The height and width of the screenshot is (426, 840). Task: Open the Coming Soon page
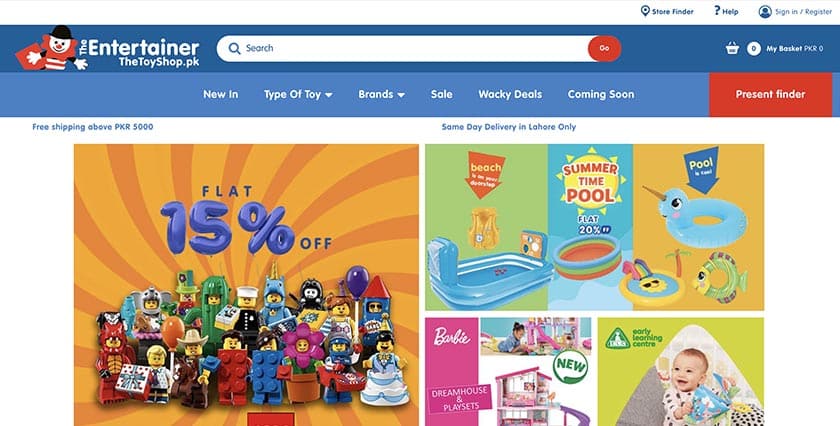coord(601,94)
